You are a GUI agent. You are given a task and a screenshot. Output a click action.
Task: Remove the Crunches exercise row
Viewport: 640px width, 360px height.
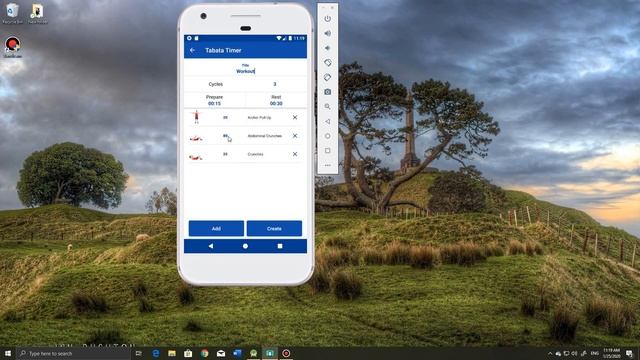point(295,154)
